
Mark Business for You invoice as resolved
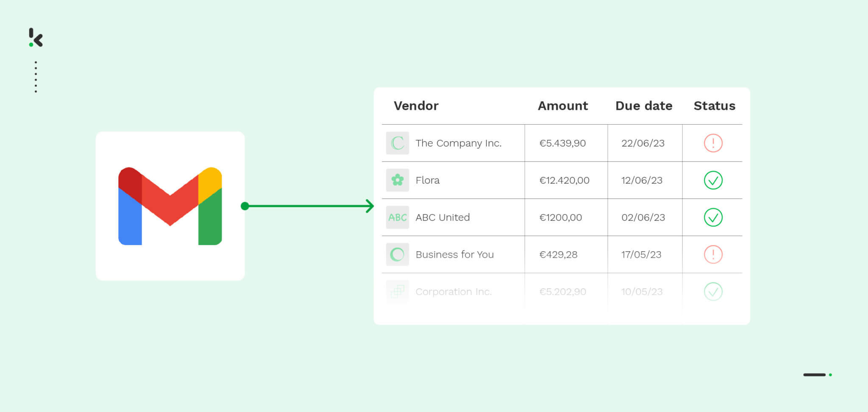714,254
